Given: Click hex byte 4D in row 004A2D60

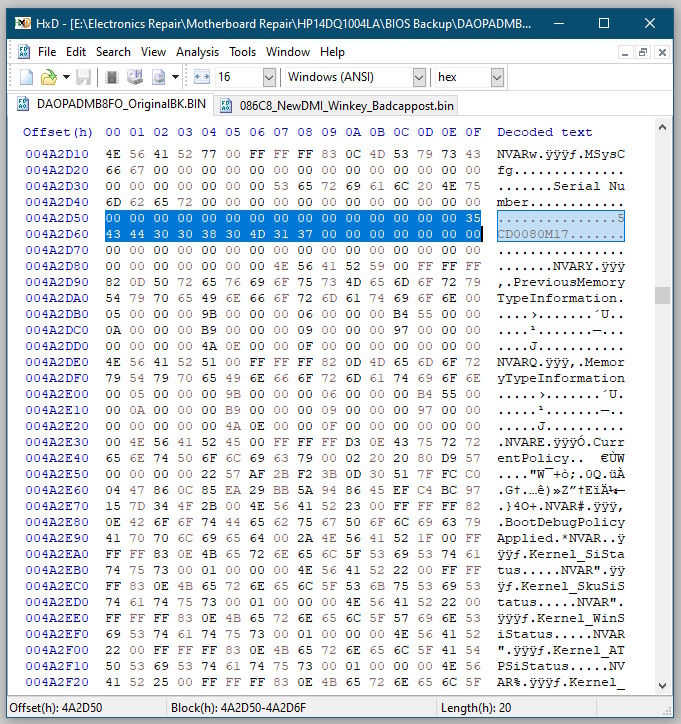Looking at the screenshot, I should point(257,234).
